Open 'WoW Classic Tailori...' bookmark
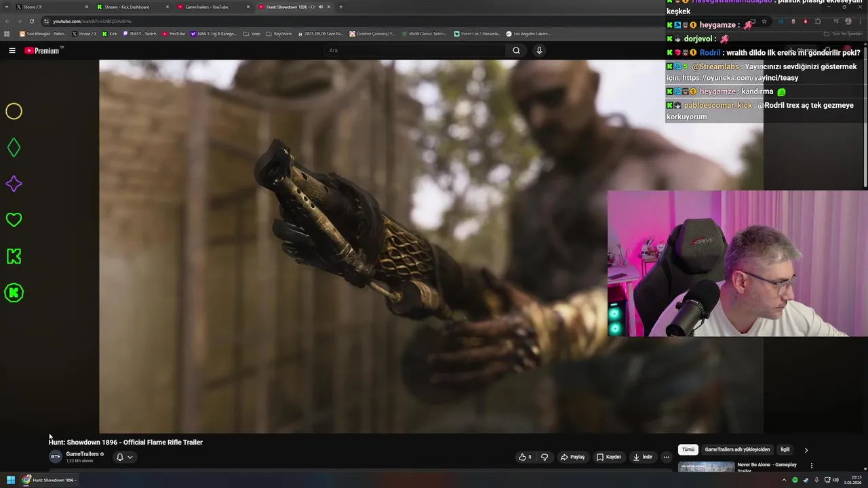The width and height of the screenshot is (868, 488). pos(423,34)
